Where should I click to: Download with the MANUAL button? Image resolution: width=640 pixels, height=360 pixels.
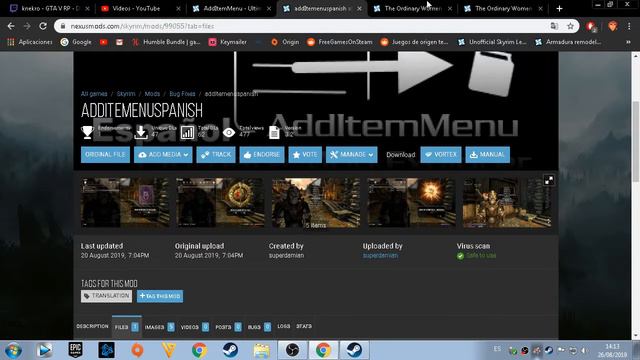[487, 155]
